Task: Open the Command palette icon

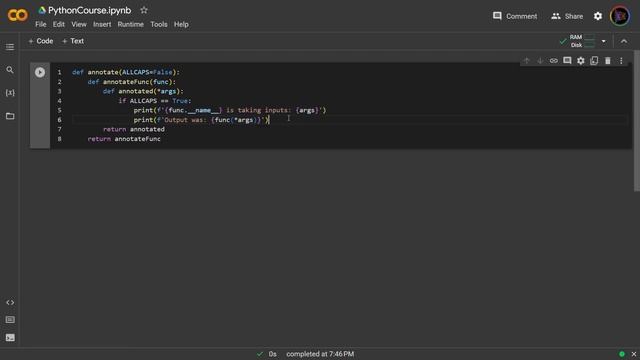Action: tap(10, 320)
